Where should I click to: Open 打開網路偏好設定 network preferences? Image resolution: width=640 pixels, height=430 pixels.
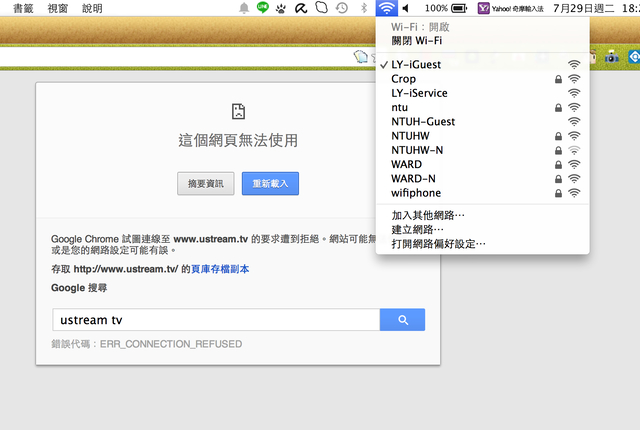[482, 244]
